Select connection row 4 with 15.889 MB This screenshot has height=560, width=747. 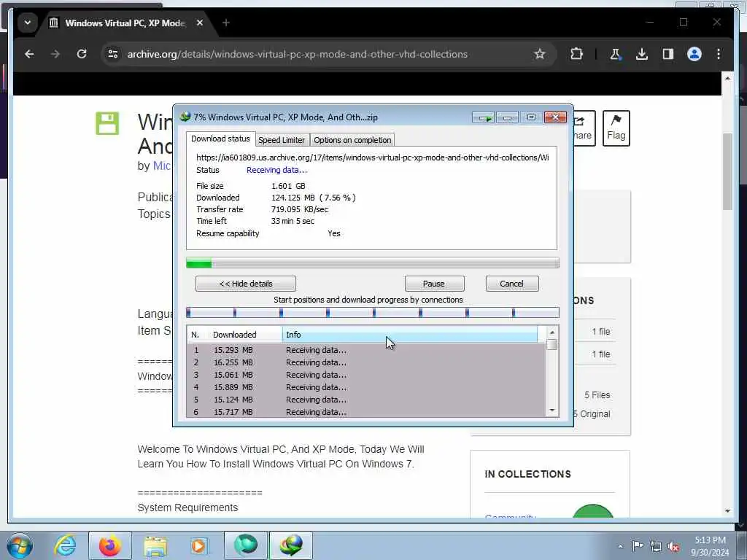tap(366, 387)
